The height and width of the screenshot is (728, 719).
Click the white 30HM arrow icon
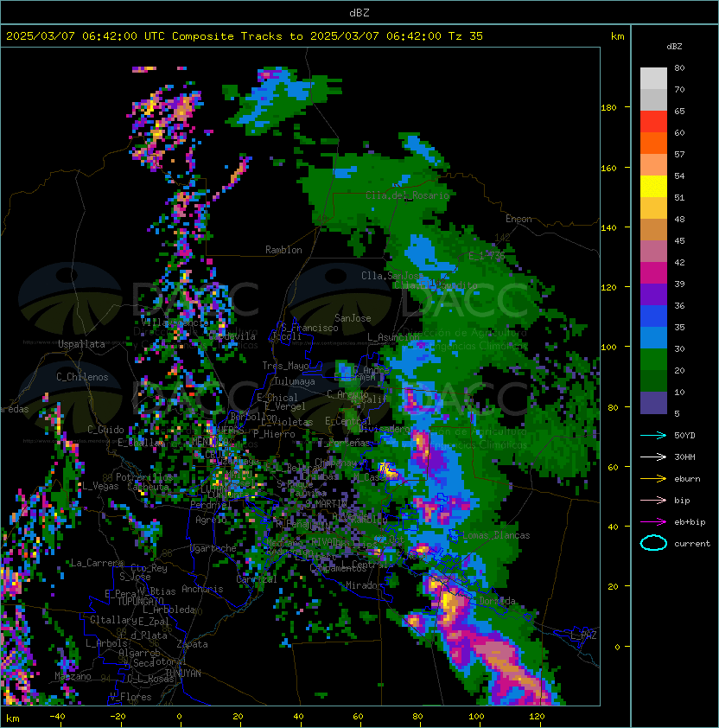coord(653,457)
